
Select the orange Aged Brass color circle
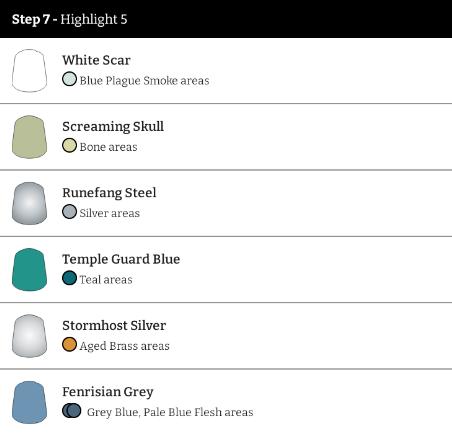pos(69,344)
